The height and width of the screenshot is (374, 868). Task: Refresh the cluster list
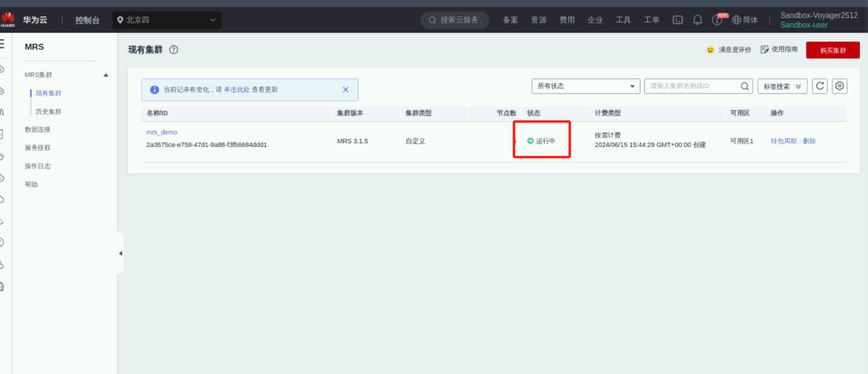820,86
